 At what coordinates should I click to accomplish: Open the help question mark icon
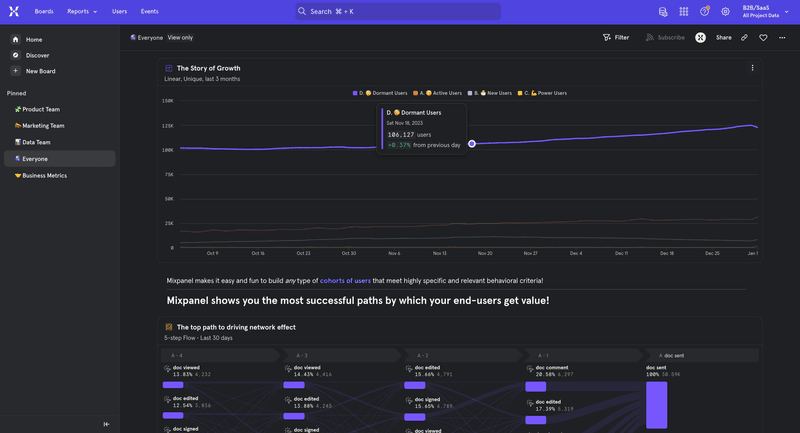704,11
